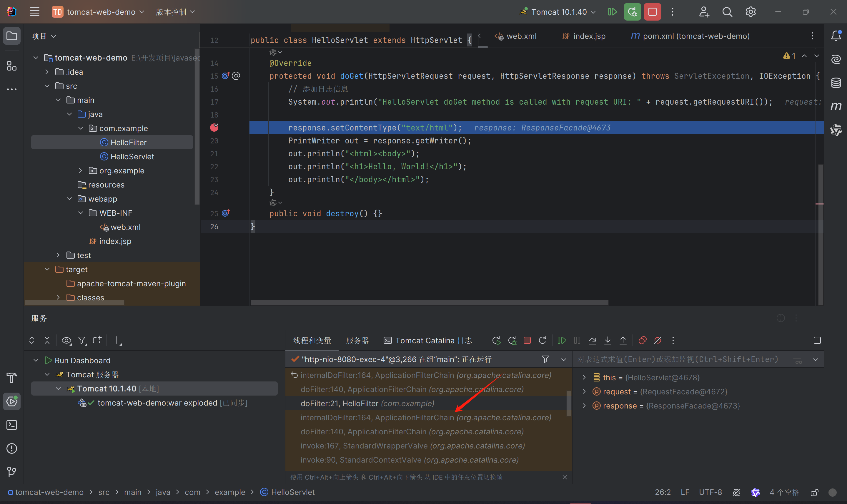Expand the request variable in debugger

[x=584, y=391]
